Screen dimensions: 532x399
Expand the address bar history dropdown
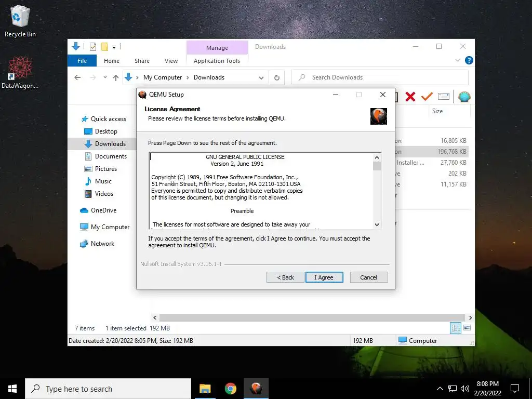(261, 78)
